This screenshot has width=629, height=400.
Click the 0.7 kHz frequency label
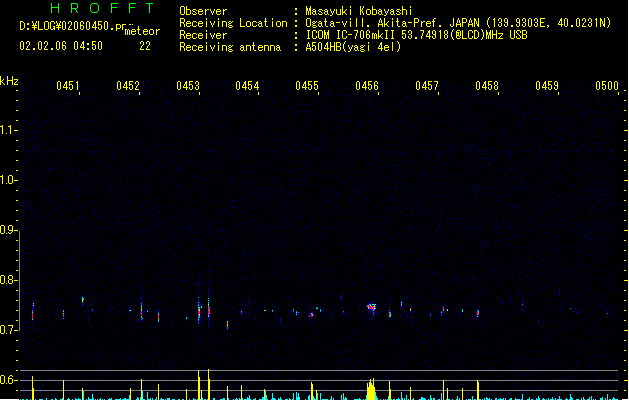point(8,330)
